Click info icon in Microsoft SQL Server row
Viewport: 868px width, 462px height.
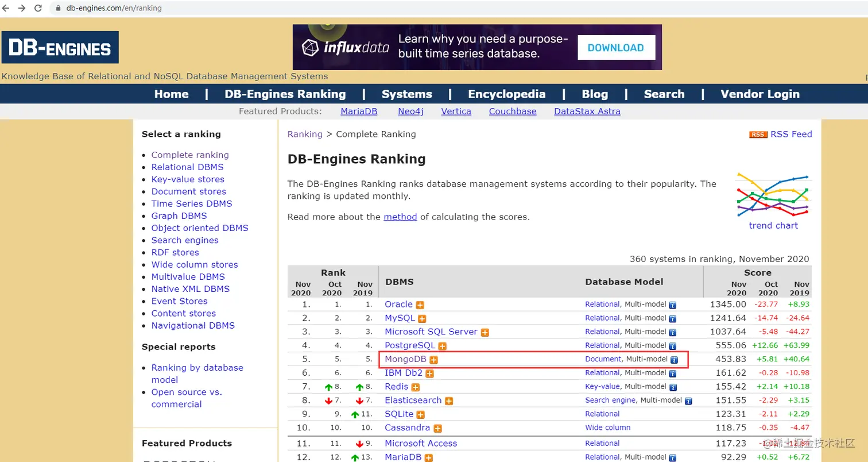pyautogui.click(x=673, y=333)
